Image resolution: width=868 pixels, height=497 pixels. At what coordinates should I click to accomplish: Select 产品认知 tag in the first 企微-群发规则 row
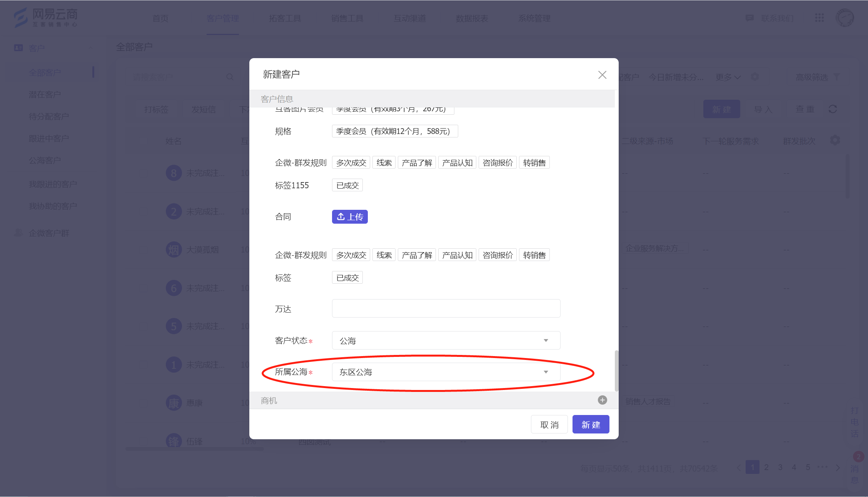point(457,162)
